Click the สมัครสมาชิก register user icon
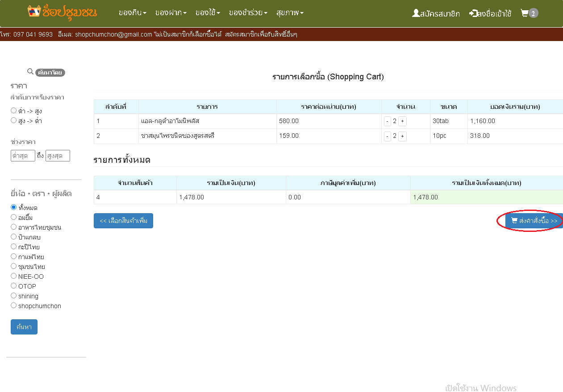 (x=416, y=13)
